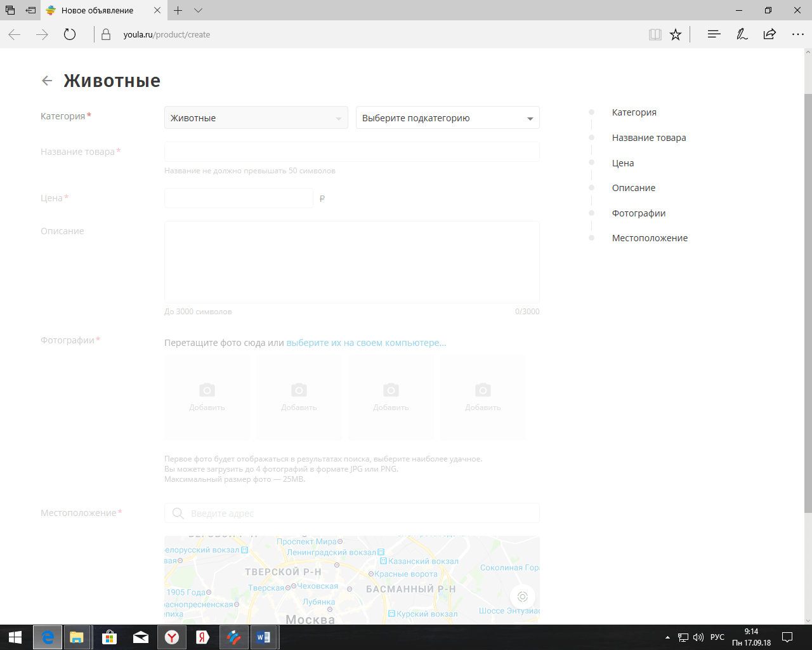Select the Новое объявление browser tab
This screenshot has height=650, width=812.
[98, 11]
